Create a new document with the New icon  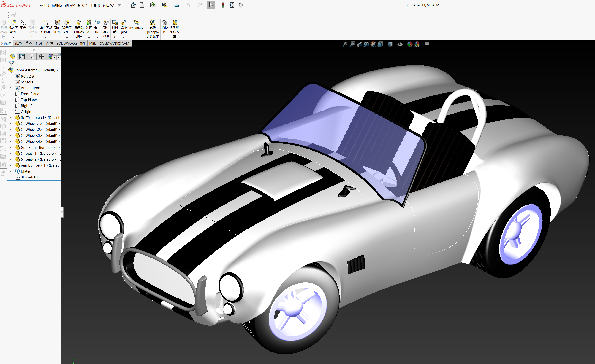(x=142, y=5)
